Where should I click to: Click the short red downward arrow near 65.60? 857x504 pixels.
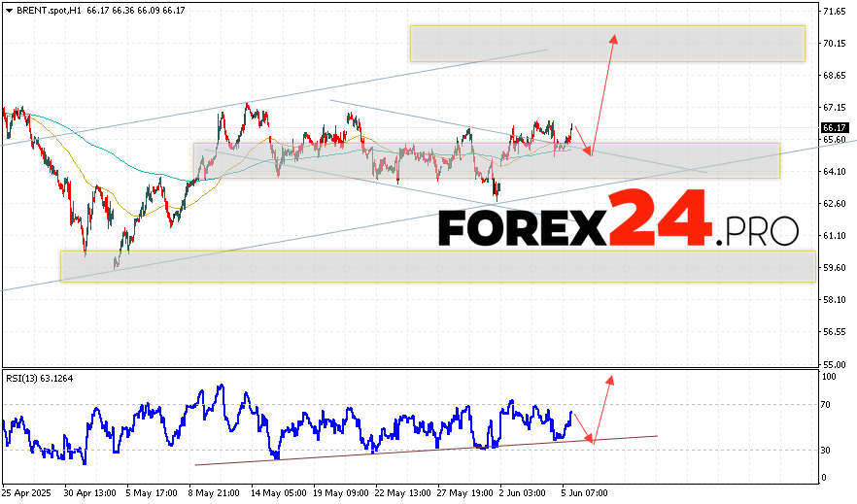click(586, 150)
